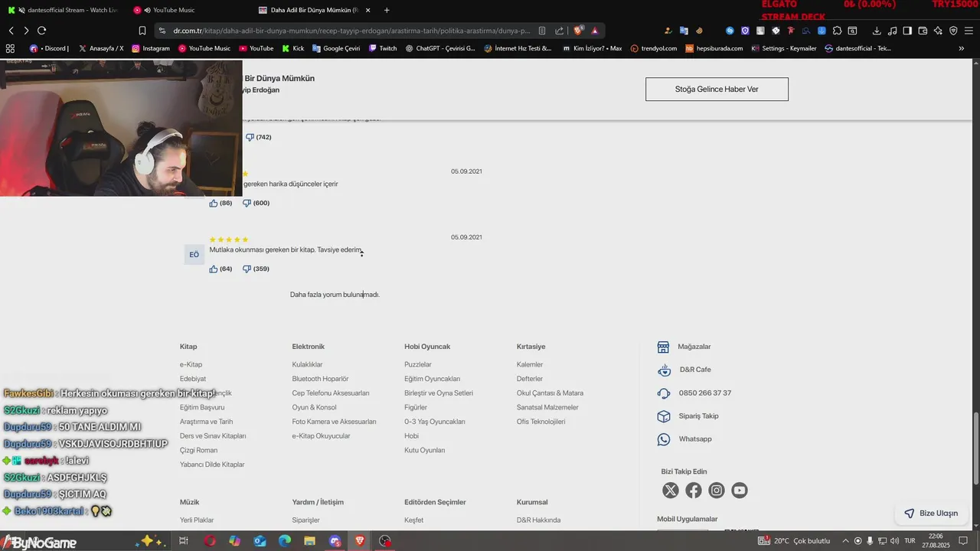Viewport: 980px width, 551px height.
Task: Open a new browser tab
Action: pyautogui.click(x=387, y=10)
